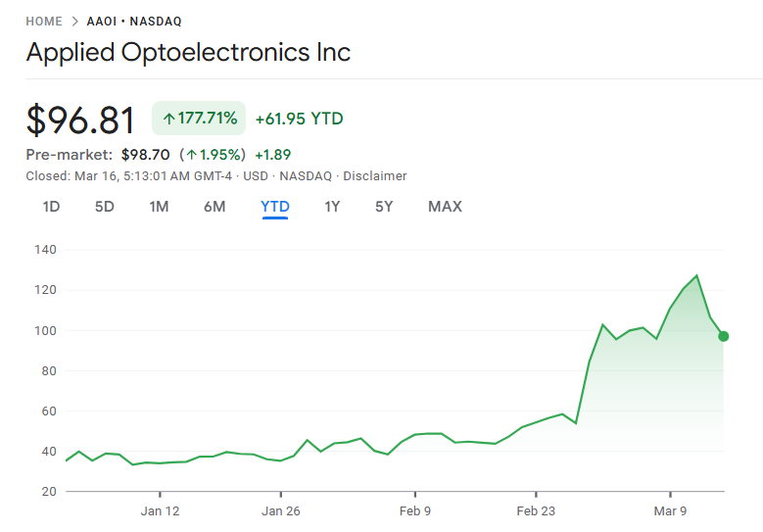Show the MAX range chart

[445, 207]
